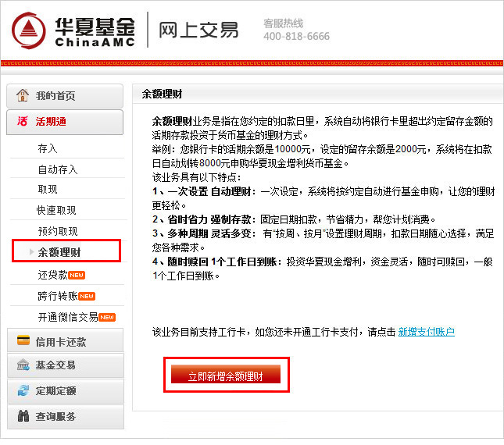Image resolution: width=504 pixels, height=445 pixels.
Task: Select 预约取现 in the sidebar
Action: [x=58, y=231]
